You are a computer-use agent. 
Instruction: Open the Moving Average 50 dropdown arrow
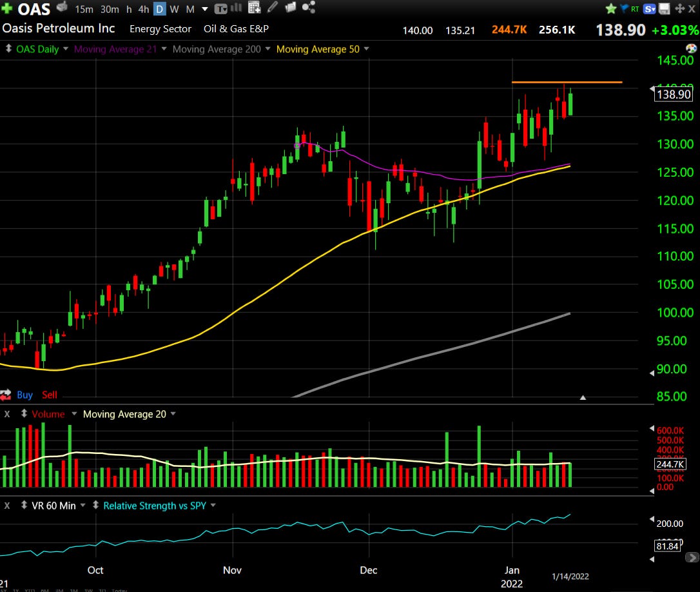coord(367,48)
